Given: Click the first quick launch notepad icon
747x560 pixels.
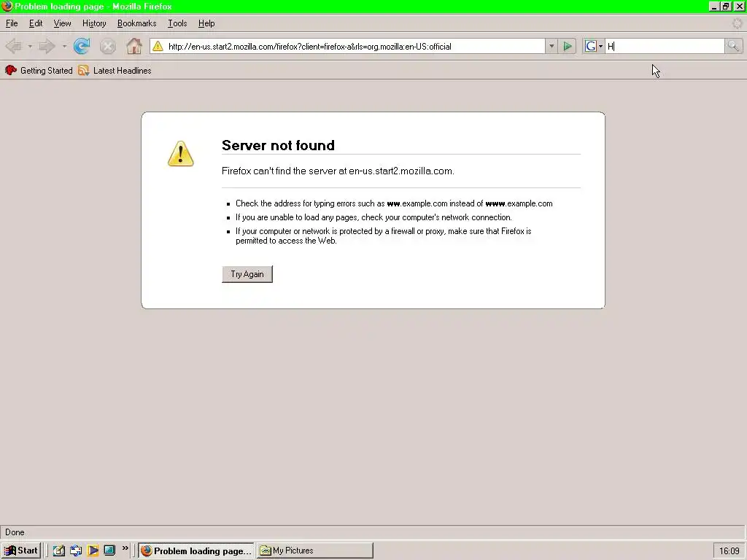Looking at the screenshot, I should coord(58,551).
